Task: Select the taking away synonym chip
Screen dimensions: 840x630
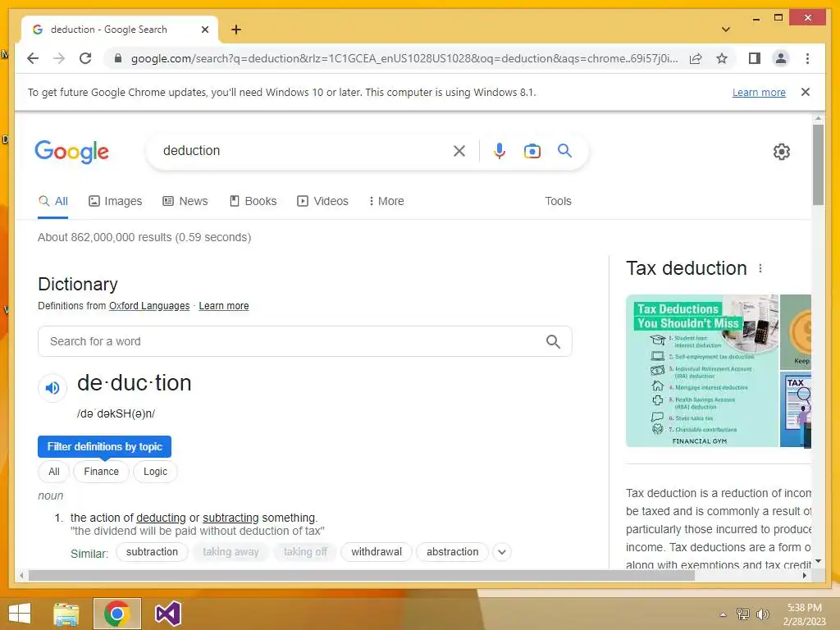Action: point(231,552)
